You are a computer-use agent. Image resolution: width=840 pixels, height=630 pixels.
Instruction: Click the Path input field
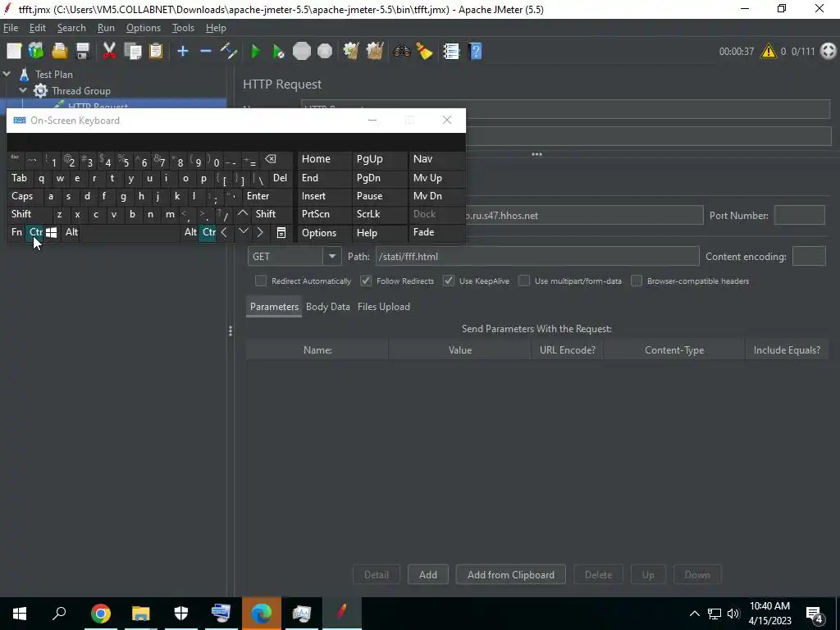(x=537, y=256)
